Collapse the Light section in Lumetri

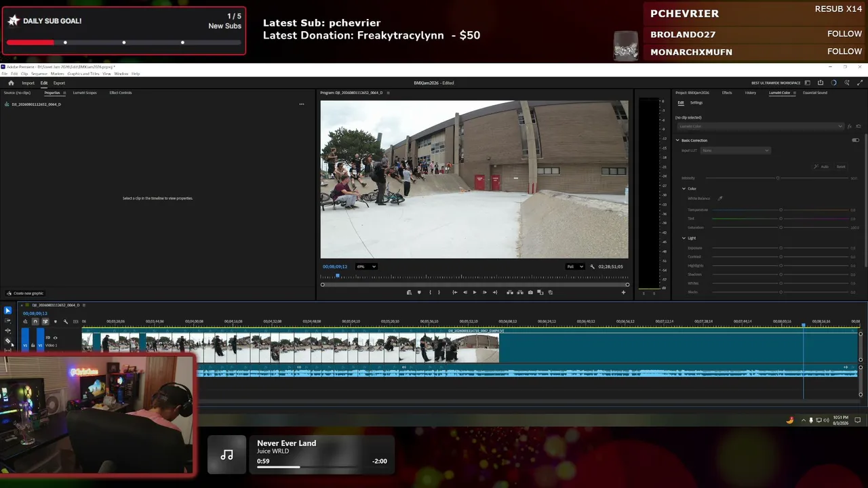tap(684, 238)
